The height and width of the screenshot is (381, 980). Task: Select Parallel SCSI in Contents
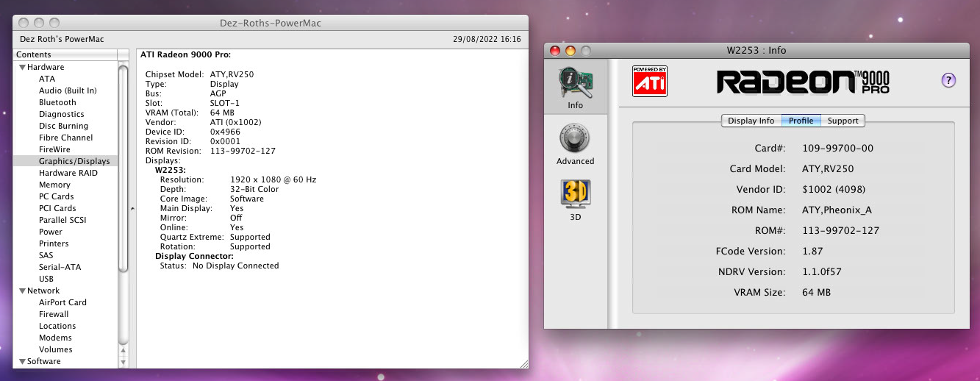tap(63, 220)
